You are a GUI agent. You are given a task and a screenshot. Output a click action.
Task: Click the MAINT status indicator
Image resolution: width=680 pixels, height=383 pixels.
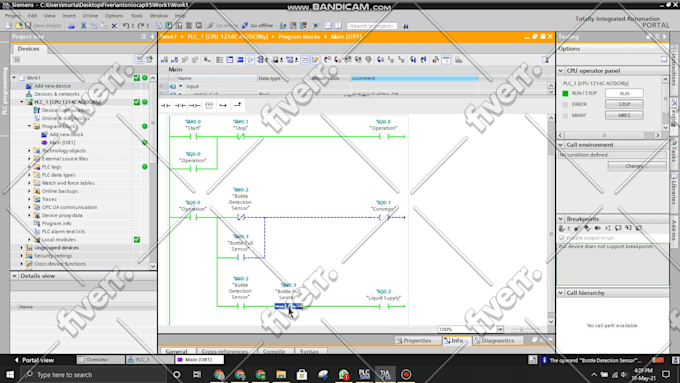tap(565, 115)
